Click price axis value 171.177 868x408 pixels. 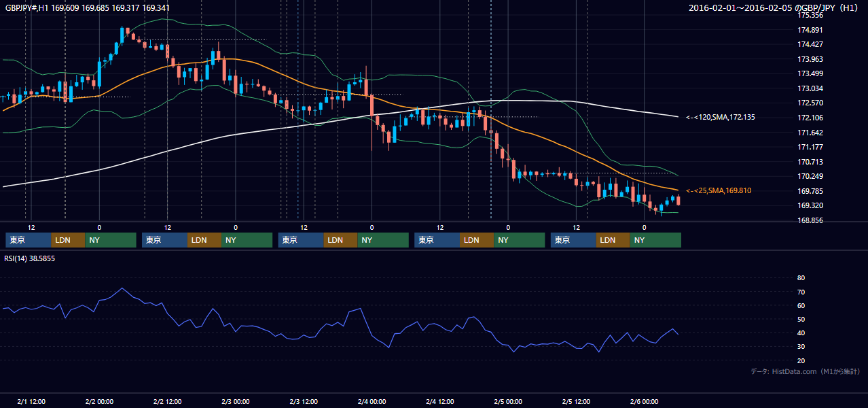tap(810, 148)
